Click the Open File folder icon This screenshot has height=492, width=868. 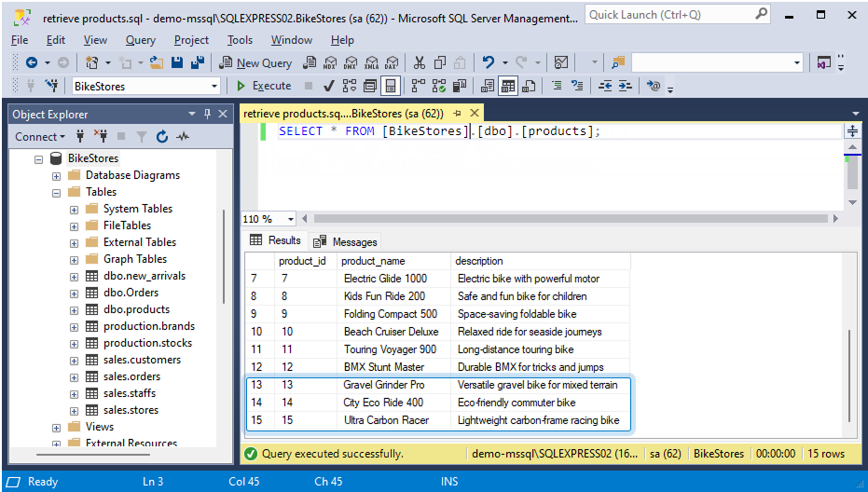click(x=157, y=63)
